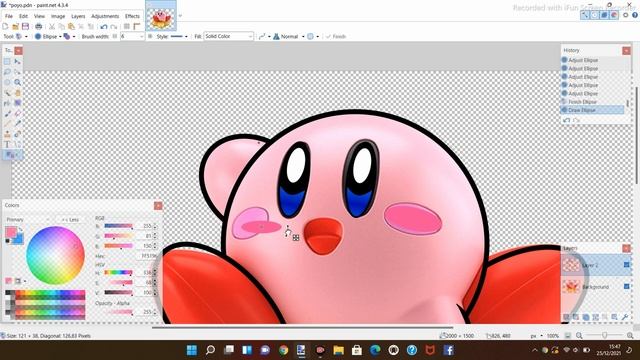The height and width of the screenshot is (360, 640).
Task: Select the Background layer row
Action: click(x=595, y=287)
